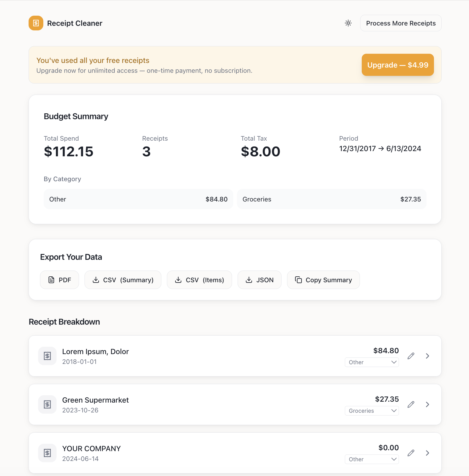Open Groceries category dropdown for Green Supermarket
This screenshot has height=476, width=469.
tap(372, 411)
